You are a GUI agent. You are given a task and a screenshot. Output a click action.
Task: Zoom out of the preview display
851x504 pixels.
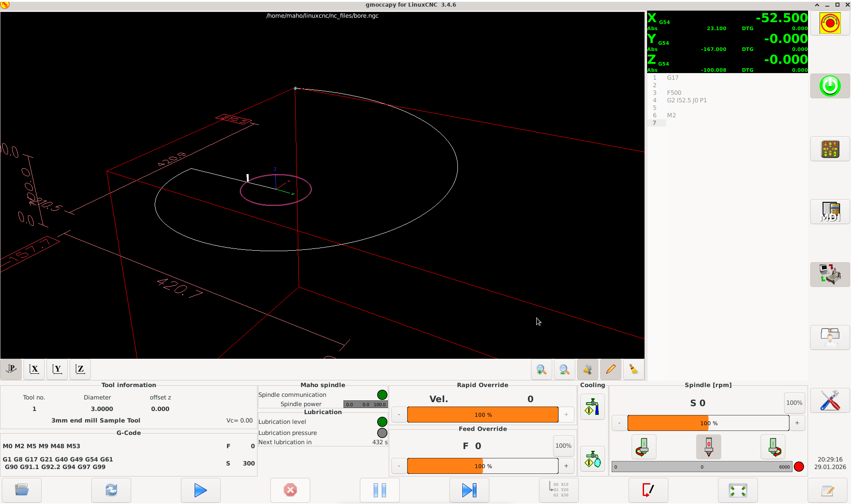(x=564, y=369)
